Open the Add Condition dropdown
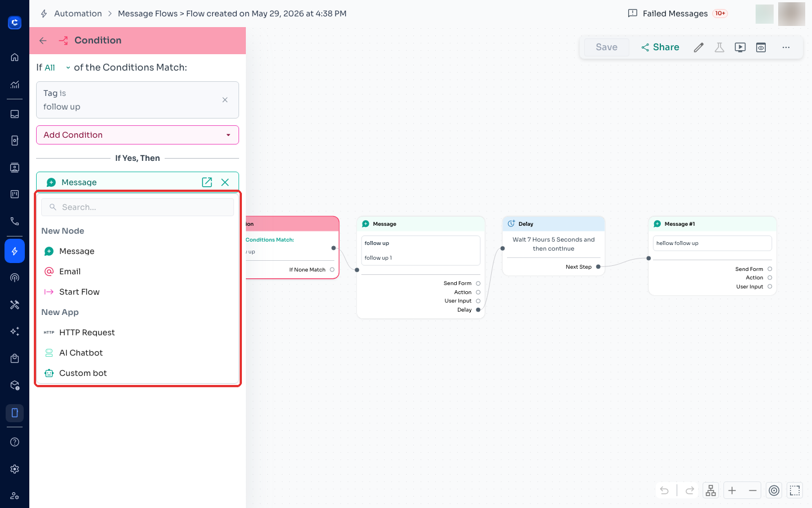 pos(138,135)
